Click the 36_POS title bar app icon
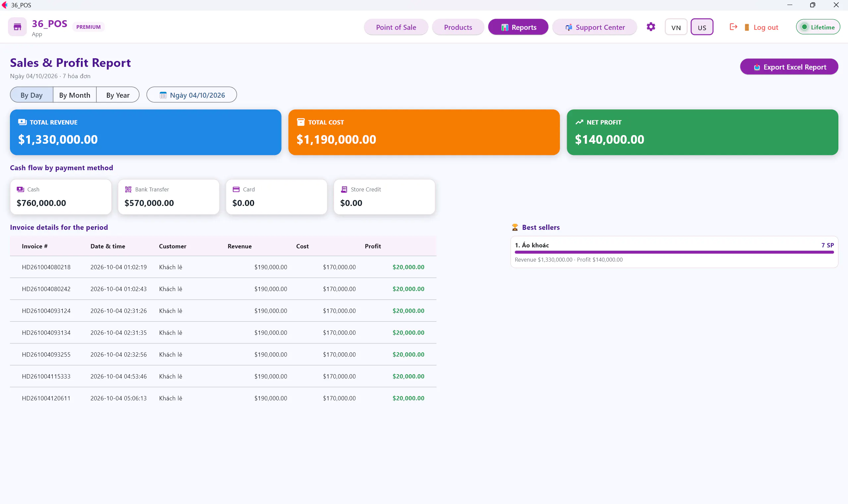This screenshot has width=848, height=504. (x=4, y=5)
